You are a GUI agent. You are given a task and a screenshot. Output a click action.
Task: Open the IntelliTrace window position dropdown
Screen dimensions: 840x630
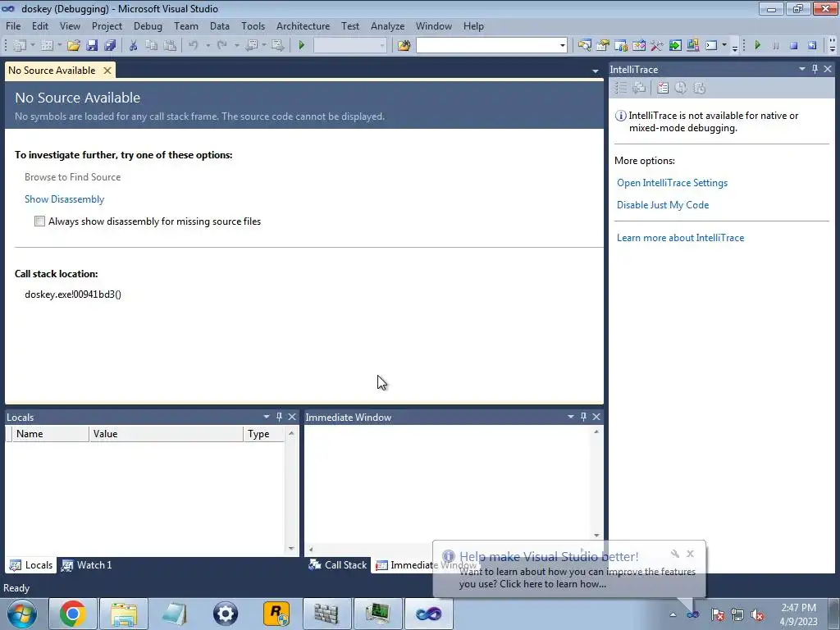802,69
